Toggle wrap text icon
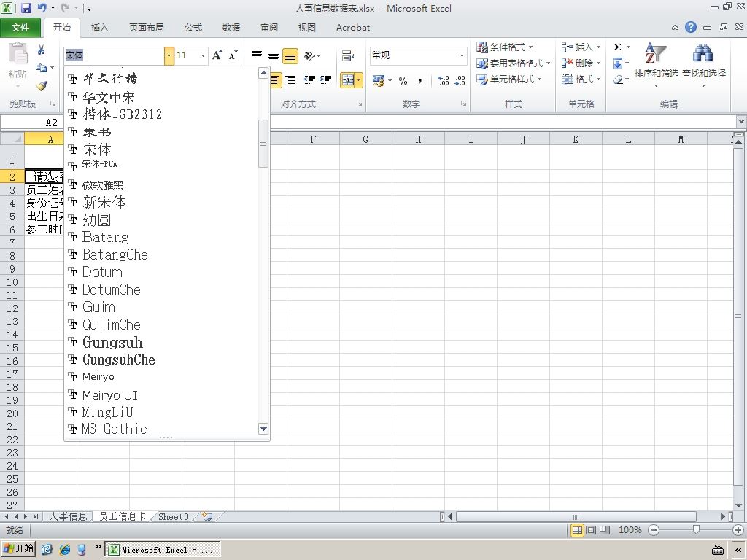 348,55
